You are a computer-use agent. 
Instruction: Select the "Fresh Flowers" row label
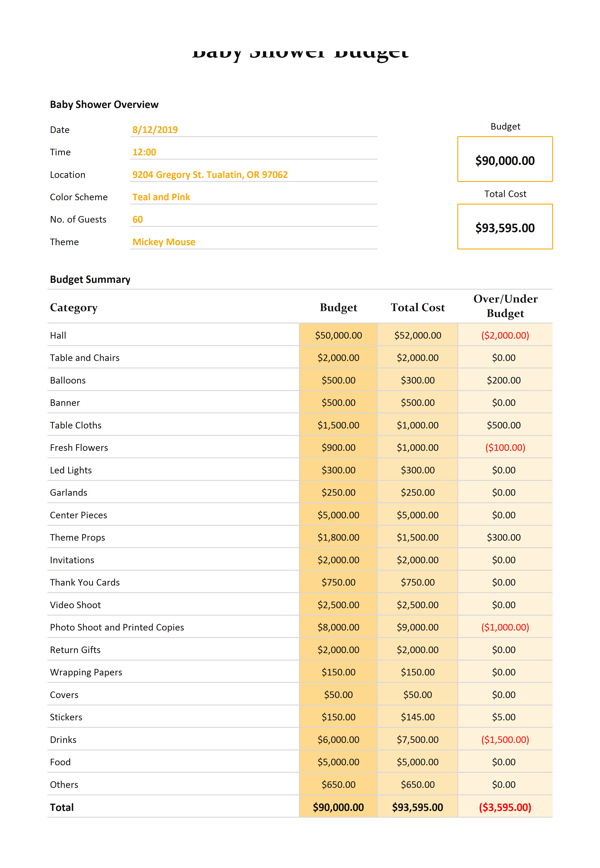tap(79, 448)
